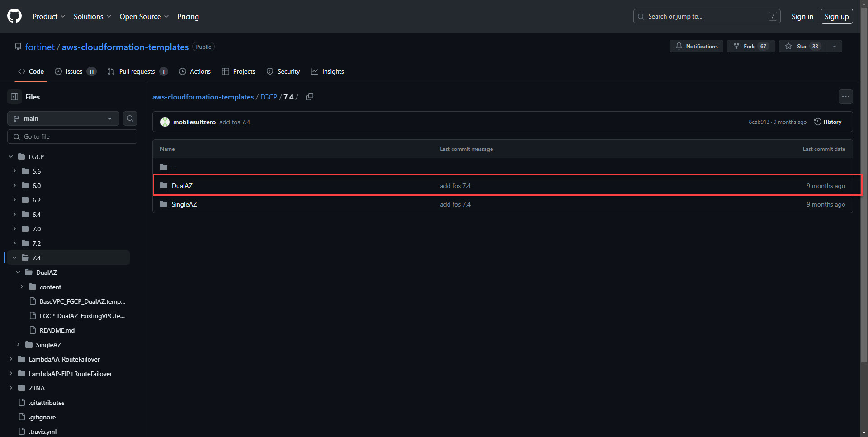Focus the Go to file input

72,136
